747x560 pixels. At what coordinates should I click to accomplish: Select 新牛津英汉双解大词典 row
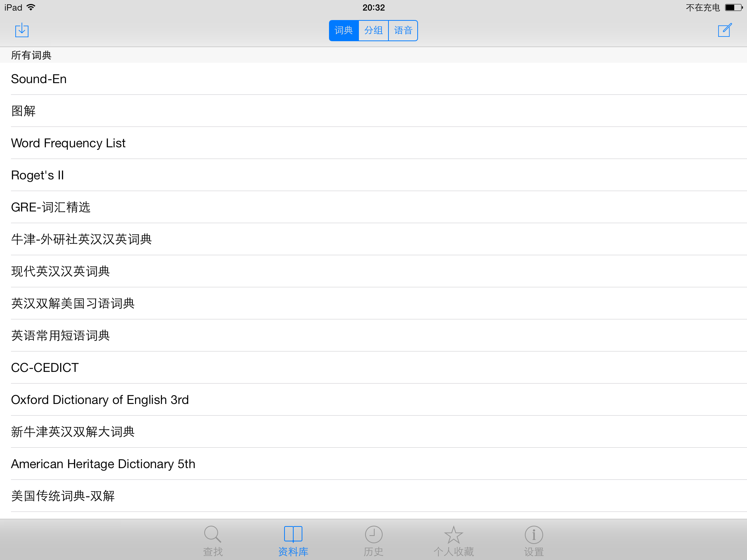373,432
